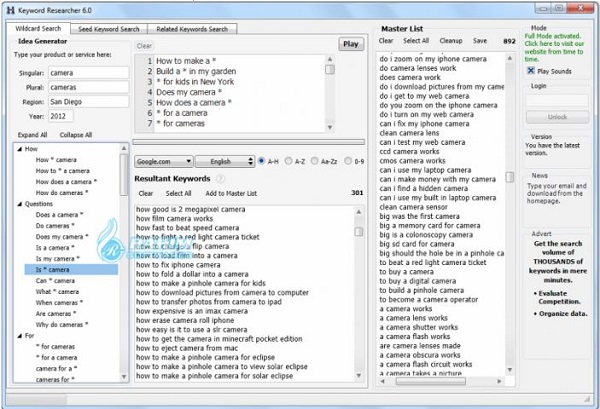Select 'How do cameras *' tree item
Image resolution: width=600 pixels, height=409 pixels.
[62, 193]
